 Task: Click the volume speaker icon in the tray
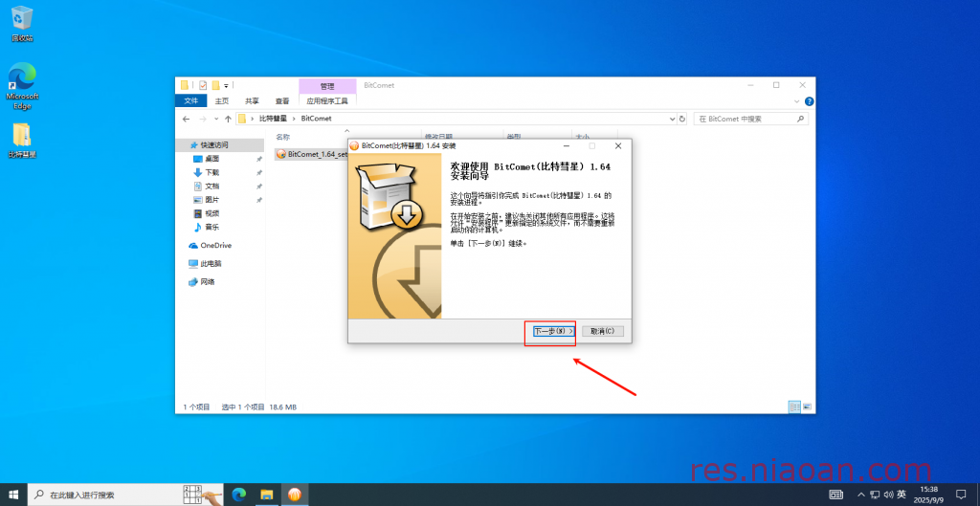pyautogui.click(x=888, y=495)
